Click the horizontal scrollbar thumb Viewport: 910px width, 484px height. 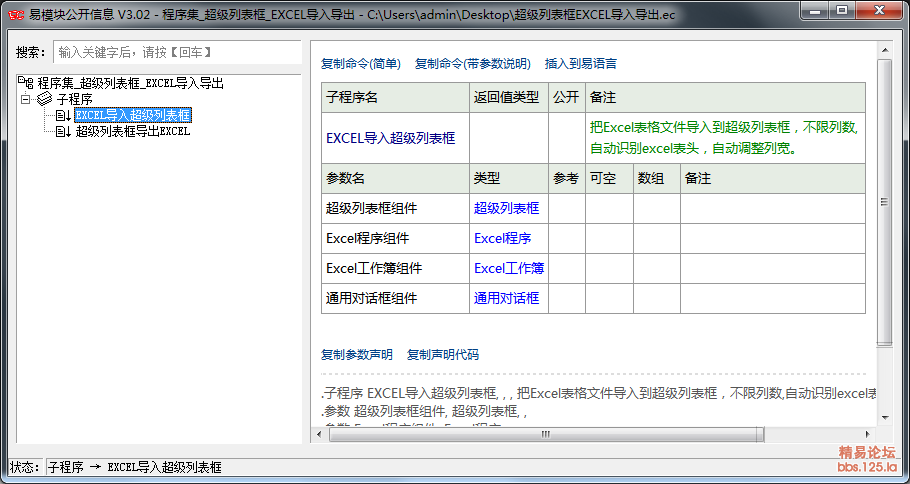coord(546,434)
